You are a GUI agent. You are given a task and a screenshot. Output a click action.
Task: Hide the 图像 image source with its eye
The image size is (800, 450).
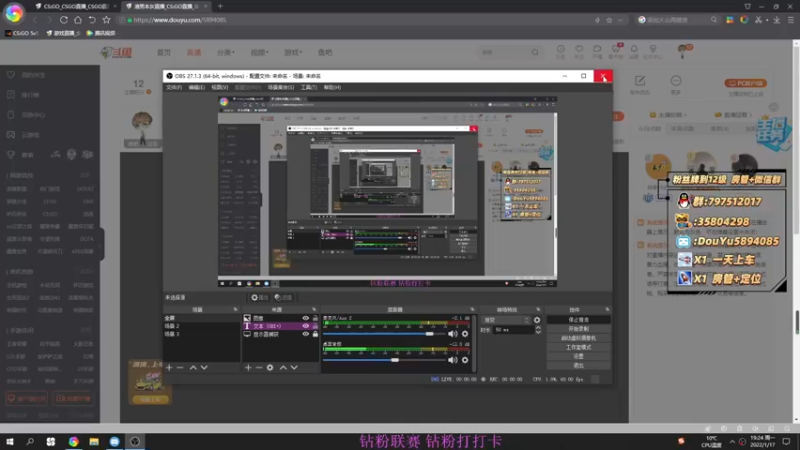click(306, 318)
